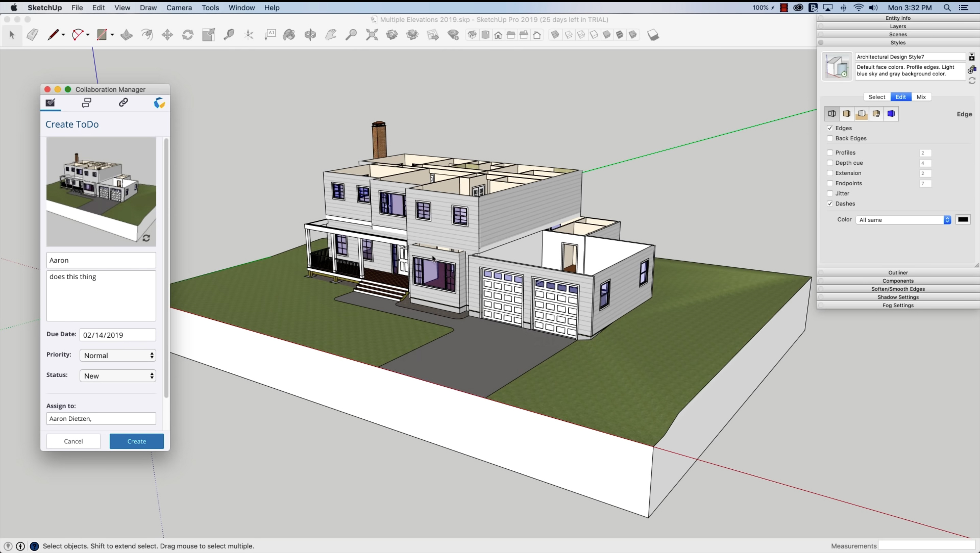
Task: Open the Window menu
Action: click(x=241, y=7)
